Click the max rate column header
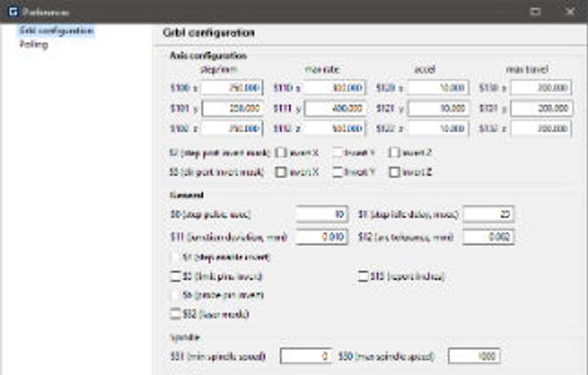Image resolution: width=588 pixels, height=375 pixels. click(323, 69)
